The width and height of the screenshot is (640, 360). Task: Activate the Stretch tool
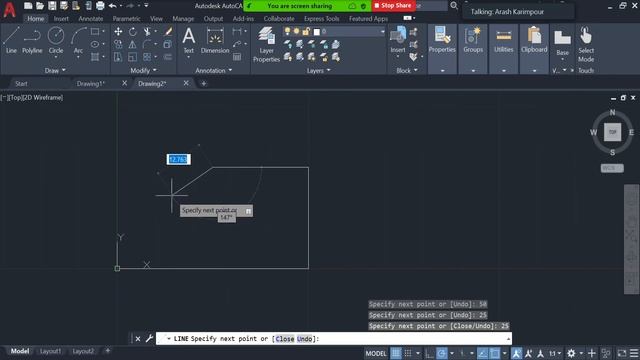[118, 57]
